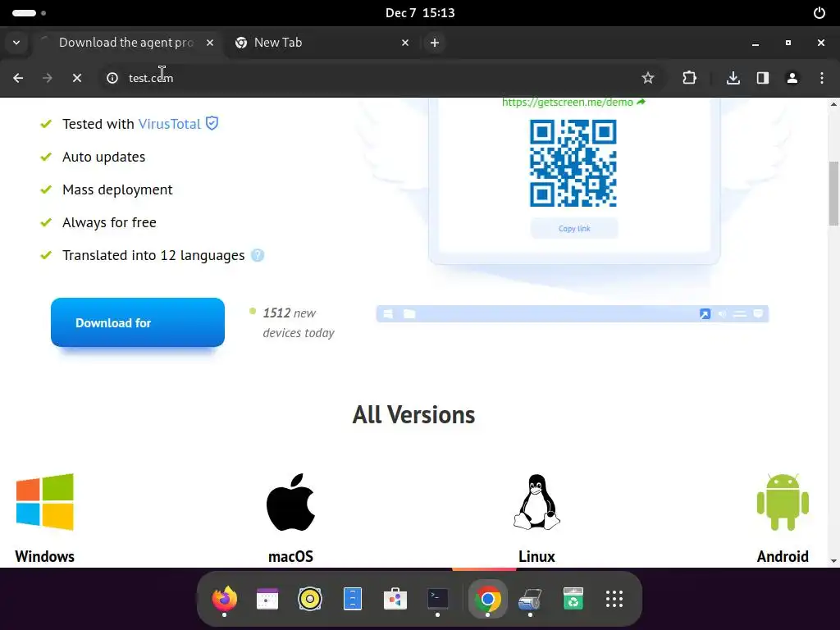Go back to the previous page
840x630 pixels.
[x=18, y=78]
